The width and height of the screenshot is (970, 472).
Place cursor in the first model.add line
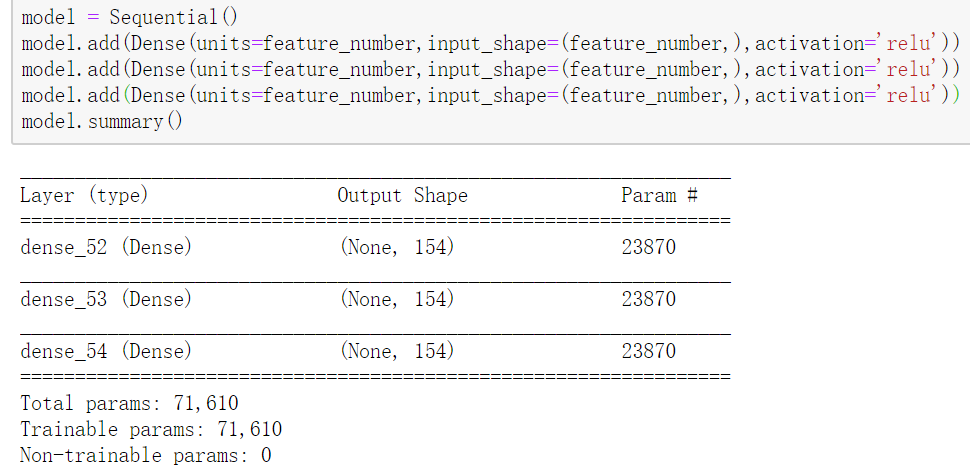[489, 43]
